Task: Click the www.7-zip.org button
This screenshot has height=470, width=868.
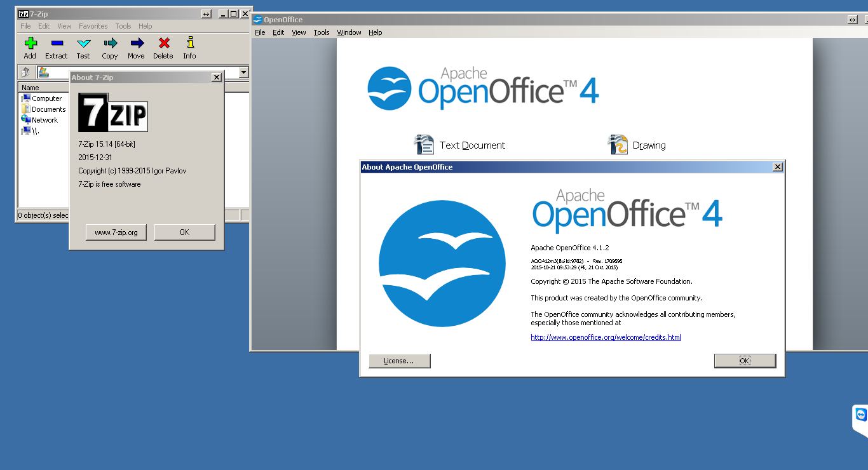Action: coord(116,232)
